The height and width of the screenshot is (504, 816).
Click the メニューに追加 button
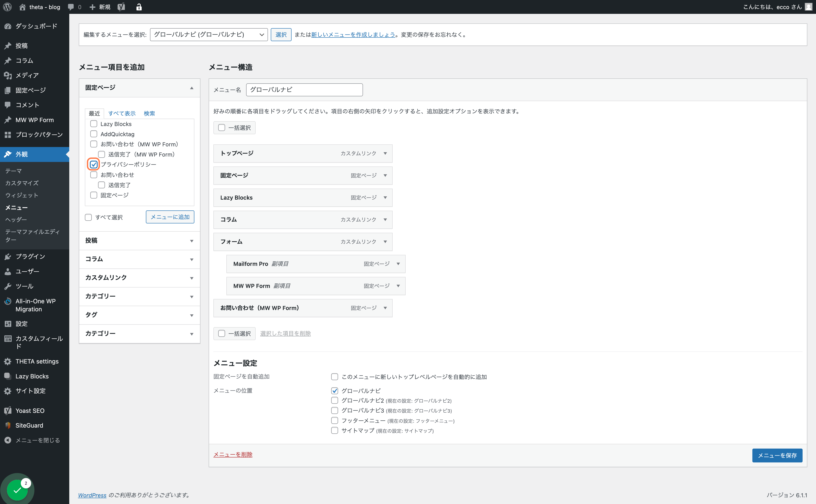click(x=170, y=217)
